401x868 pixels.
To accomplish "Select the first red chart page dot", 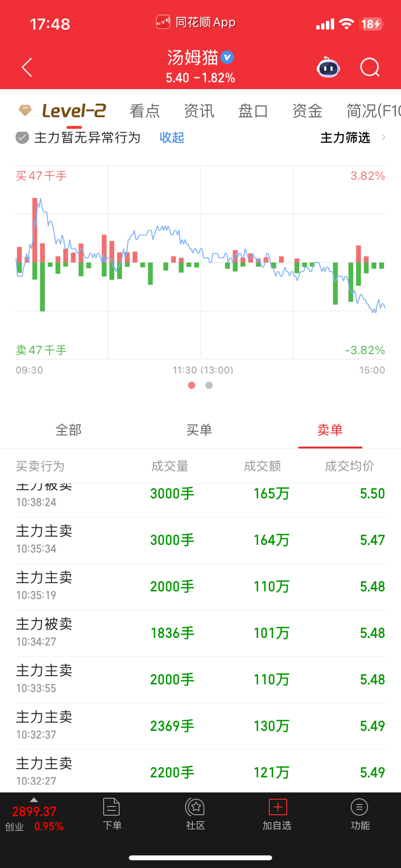I will pyautogui.click(x=192, y=385).
